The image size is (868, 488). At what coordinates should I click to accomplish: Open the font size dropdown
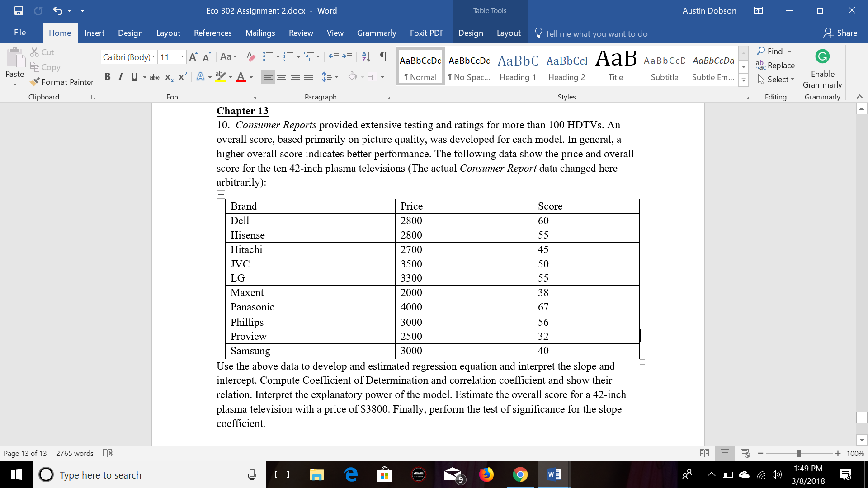click(182, 57)
